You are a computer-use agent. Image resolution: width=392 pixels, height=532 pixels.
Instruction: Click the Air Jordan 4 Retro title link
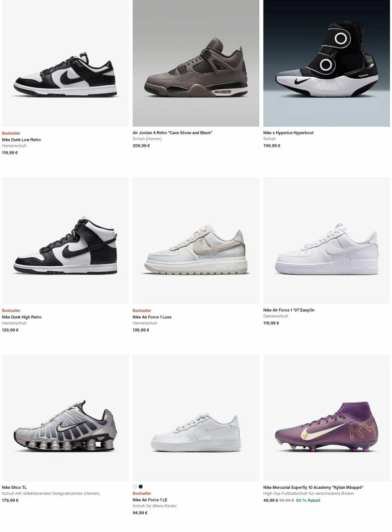[172, 133]
